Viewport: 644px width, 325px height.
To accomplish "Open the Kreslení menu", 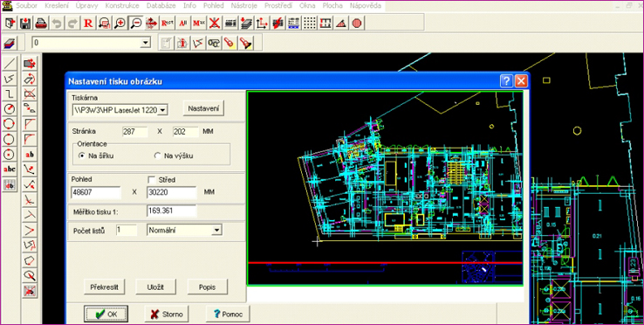I will coord(57,6).
